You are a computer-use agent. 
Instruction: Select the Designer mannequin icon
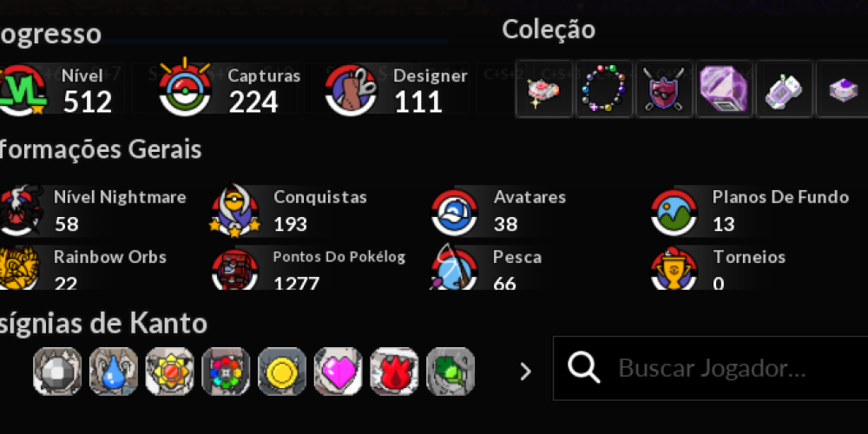tap(351, 89)
